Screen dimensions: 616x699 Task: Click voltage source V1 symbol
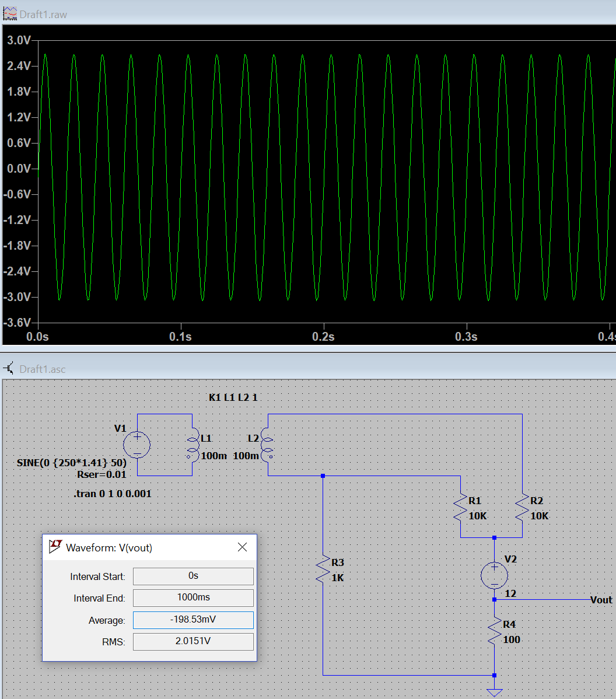click(x=137, y=445)
